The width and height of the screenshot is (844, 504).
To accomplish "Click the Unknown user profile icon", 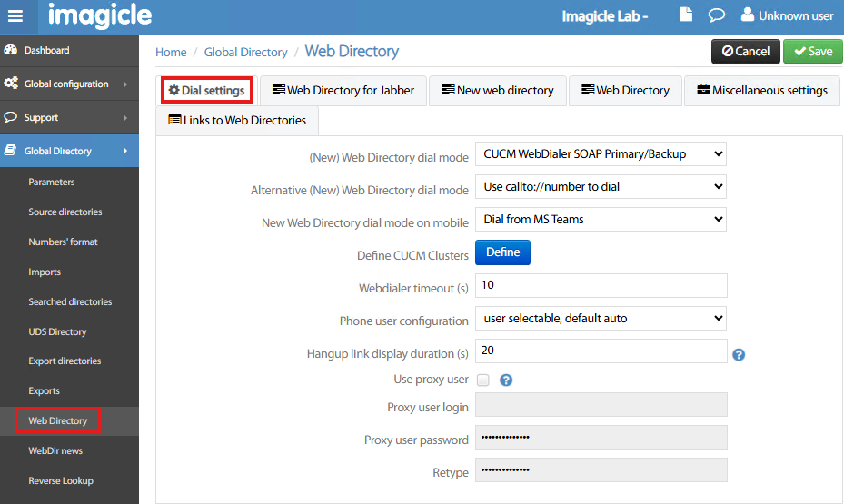I will point(748,15).
